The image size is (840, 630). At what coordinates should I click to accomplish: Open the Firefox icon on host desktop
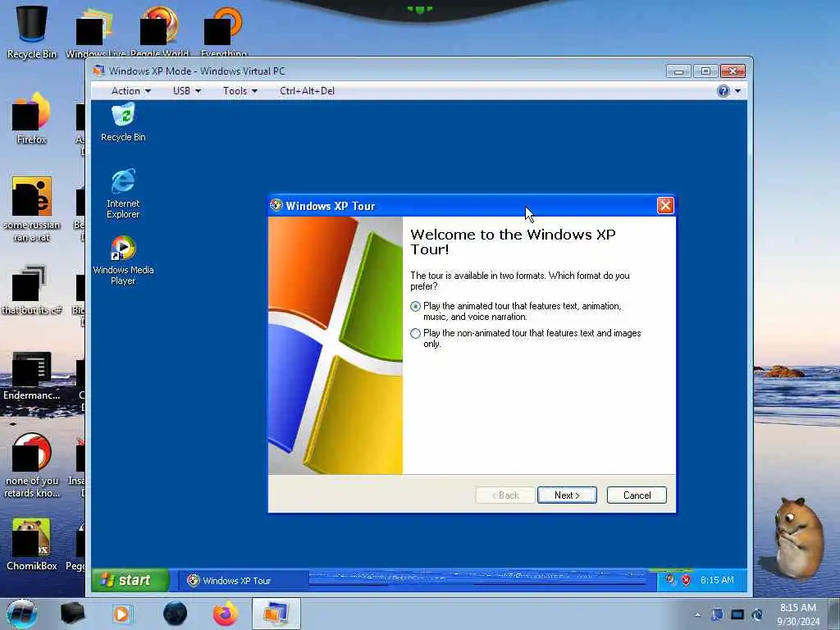(32, 119)
